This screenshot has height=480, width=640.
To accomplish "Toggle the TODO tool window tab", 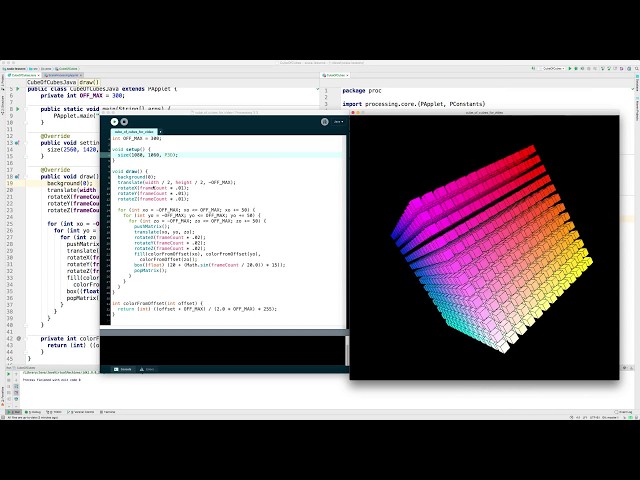I will 54,412.
